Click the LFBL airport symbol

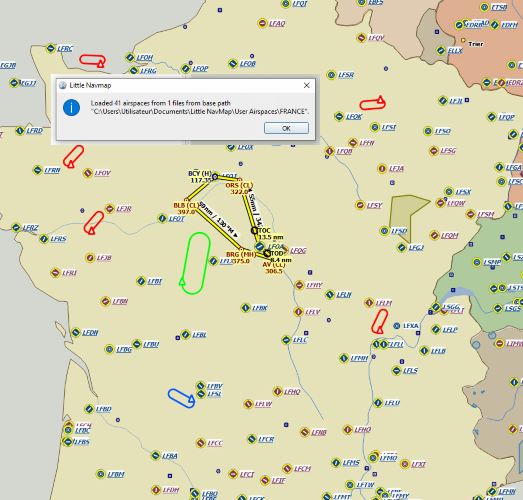185,335
